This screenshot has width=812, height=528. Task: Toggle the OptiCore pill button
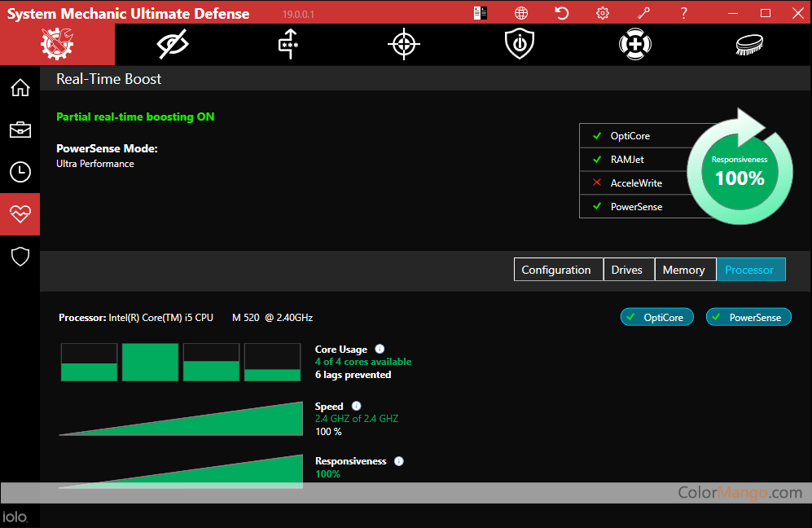657,317
